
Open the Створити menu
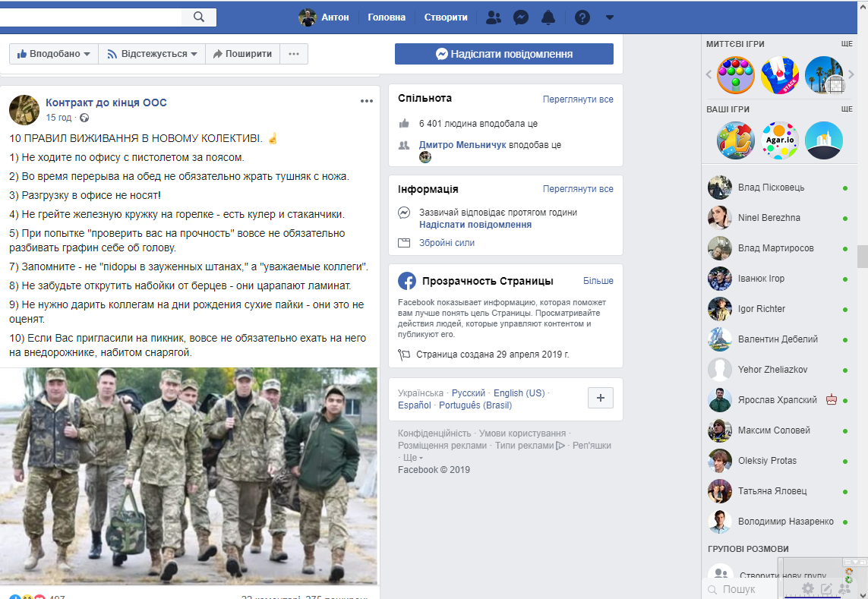[446, 17]
